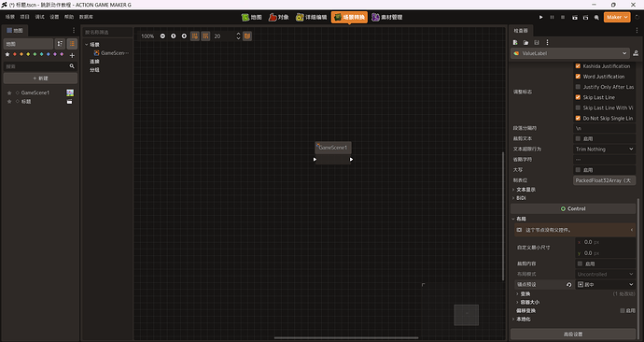Open the 项目 menu
Screen dimensions: 644x342
pyautogui.click(x=25, y=17)
